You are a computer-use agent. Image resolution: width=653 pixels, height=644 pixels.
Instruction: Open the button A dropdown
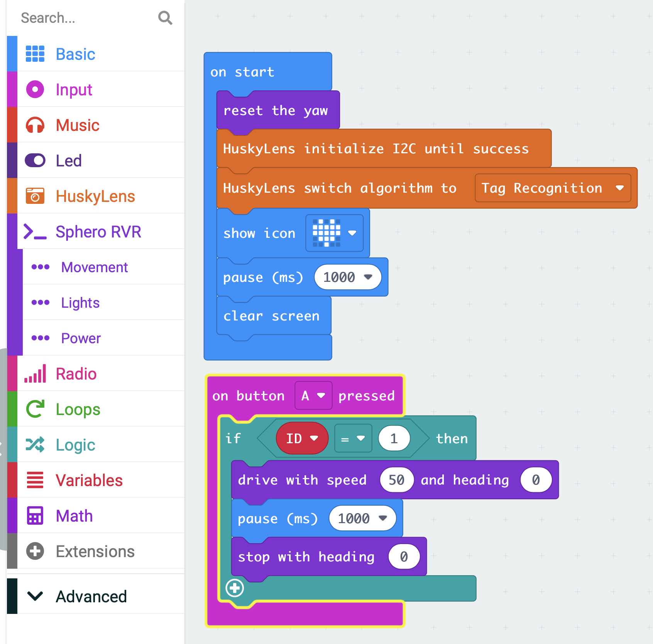313,395
